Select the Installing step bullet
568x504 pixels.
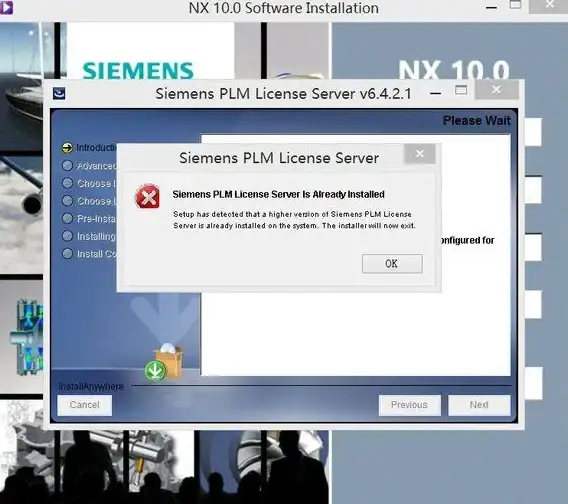pos(67,236)
